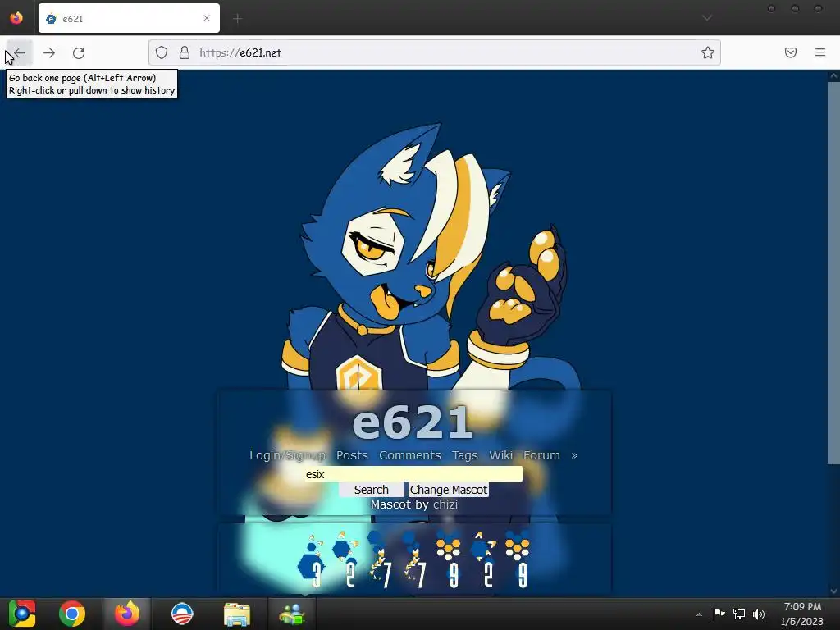Open tracking protection shield icon
The image size is (840, 630).
[x=162, y=52]
